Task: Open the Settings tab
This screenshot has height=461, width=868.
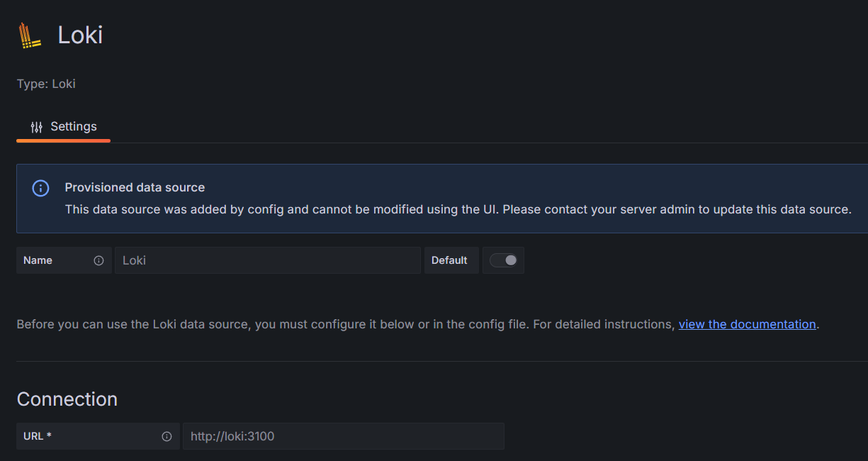Action: coord(63,127)
